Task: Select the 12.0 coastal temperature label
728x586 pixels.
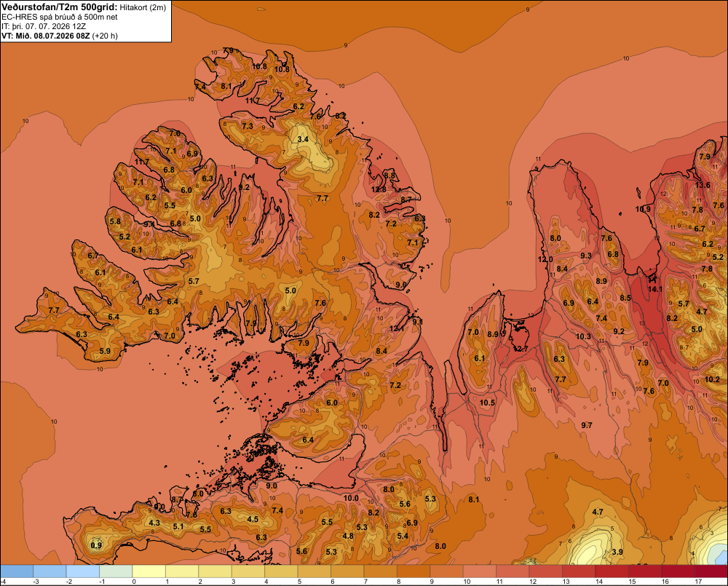Action: pos(545,259)
